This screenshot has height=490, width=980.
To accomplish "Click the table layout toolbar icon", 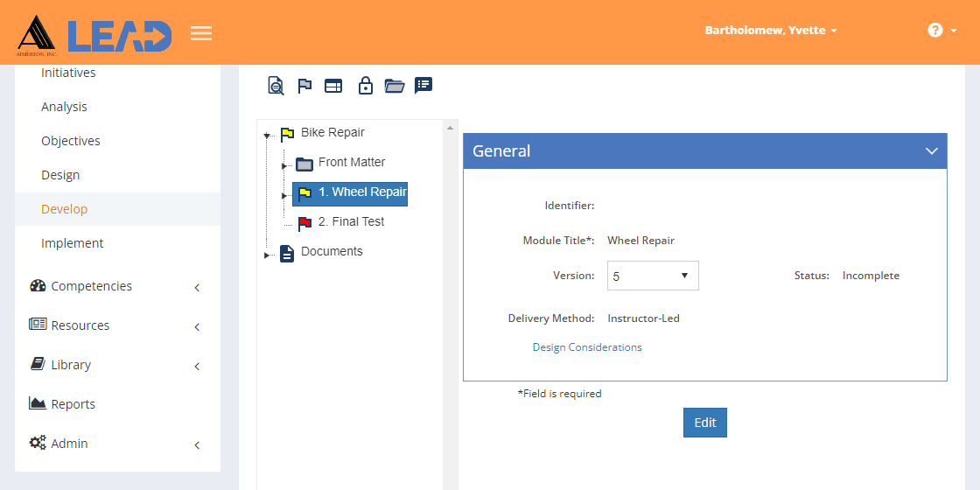I will coord(333,86).
